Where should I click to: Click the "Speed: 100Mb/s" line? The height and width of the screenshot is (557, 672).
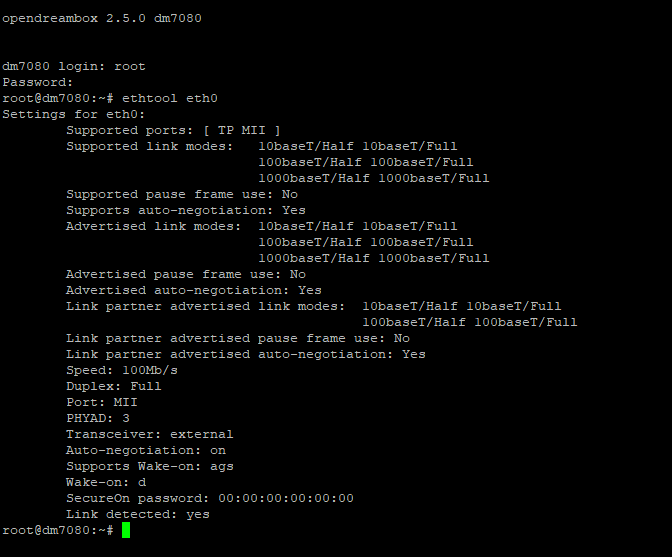[x=122, y=370]
